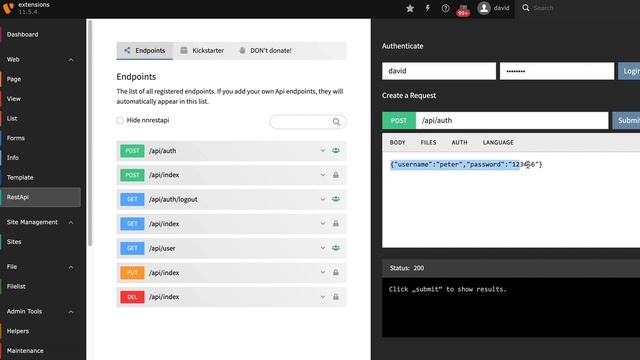This screenshot has height=360, width=640.
Task: Click the username field containing david
Action: (x=439, y=71)
